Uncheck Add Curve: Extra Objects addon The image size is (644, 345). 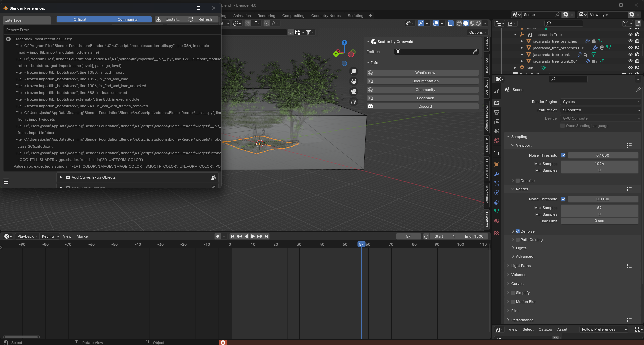pyautogui.click(x=68, y=177)
